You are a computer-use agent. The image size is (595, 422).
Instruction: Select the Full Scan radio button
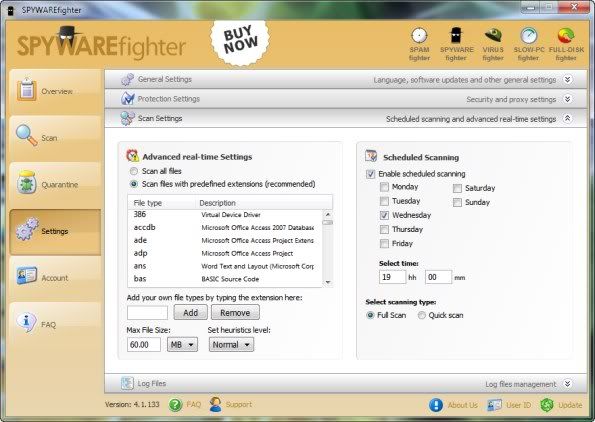pos(370,315)
